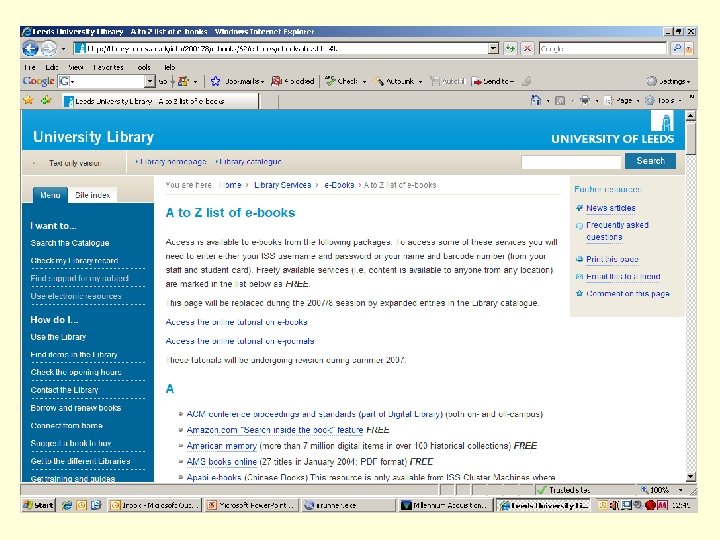Click the Windows Start button

(x=39, y=505)
